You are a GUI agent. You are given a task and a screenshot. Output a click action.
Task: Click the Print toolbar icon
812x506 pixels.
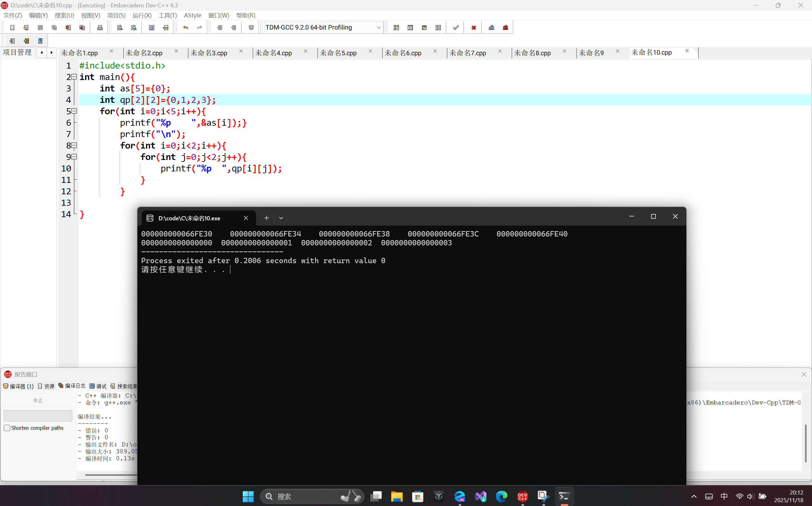[100, 27]
